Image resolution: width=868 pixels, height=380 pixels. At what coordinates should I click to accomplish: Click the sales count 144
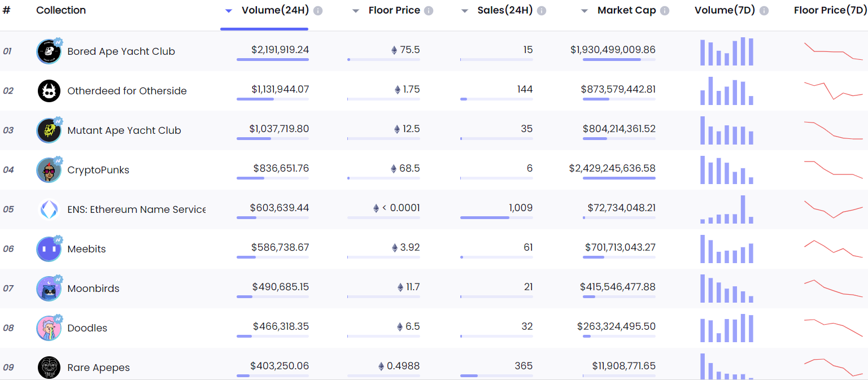[x=525, y=89]
